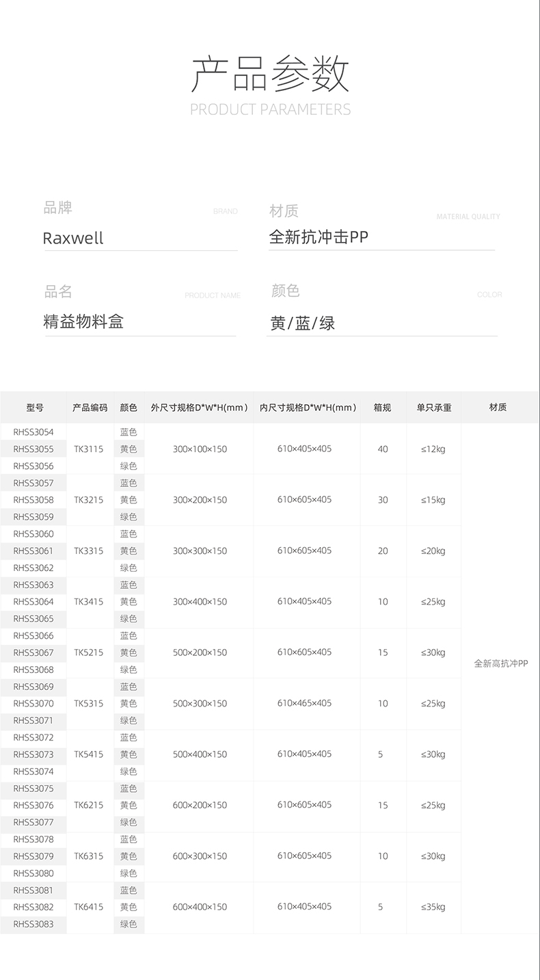Click the ≤35kg load capacity cell

[433, 907]
